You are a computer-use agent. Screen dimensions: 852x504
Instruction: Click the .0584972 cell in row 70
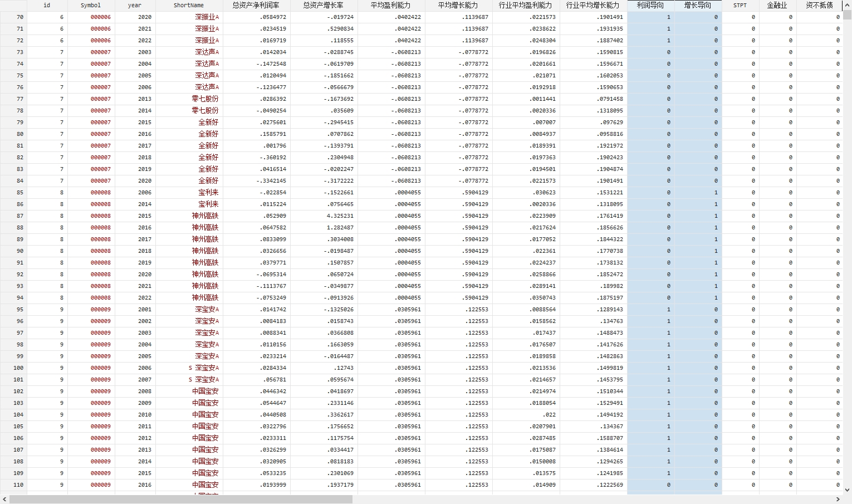coord(256,17)
